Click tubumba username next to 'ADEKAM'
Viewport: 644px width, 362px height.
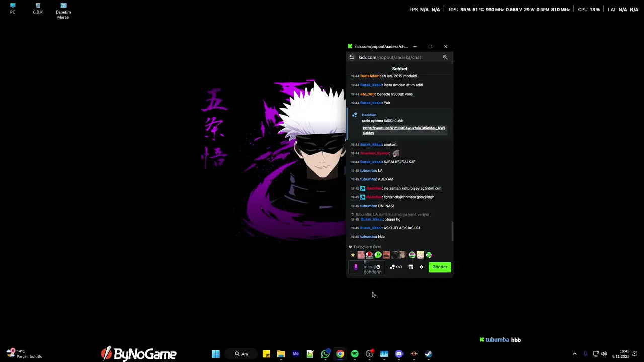[368, 179]
